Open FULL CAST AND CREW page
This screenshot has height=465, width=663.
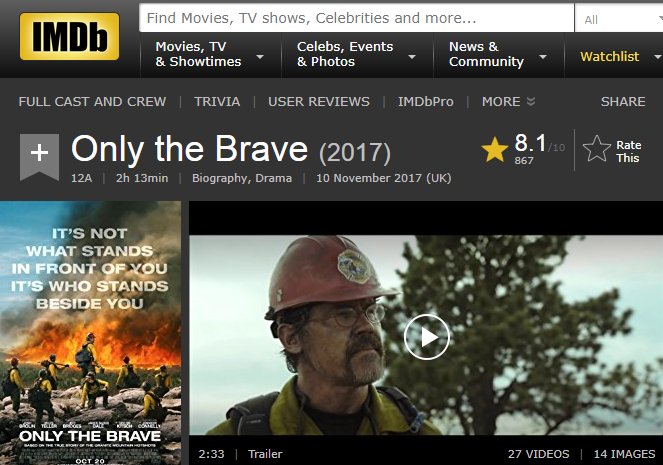point(92,101)
